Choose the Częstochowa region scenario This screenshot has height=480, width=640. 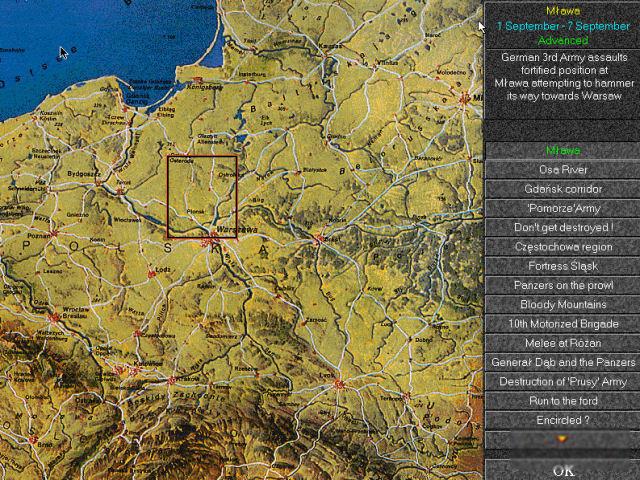tap(563, 247)
